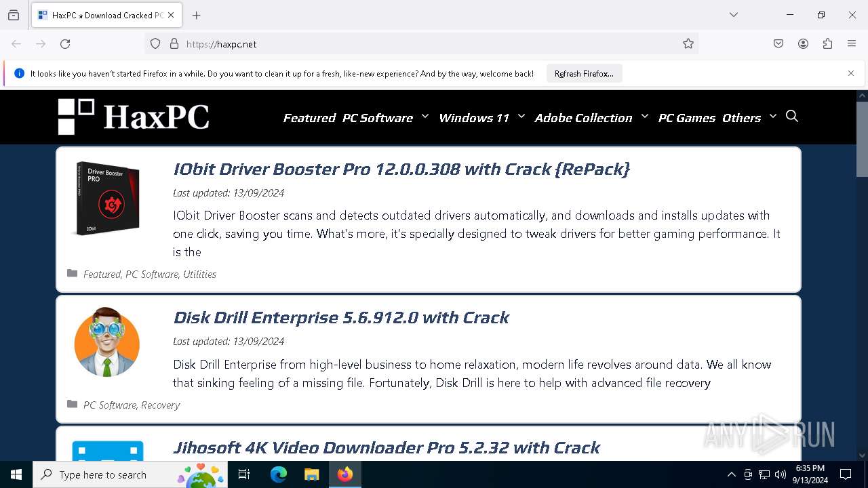Click Refresh Firefox button
The height and width of the screenshot is (488, 868).
click(x=584, y=73)
